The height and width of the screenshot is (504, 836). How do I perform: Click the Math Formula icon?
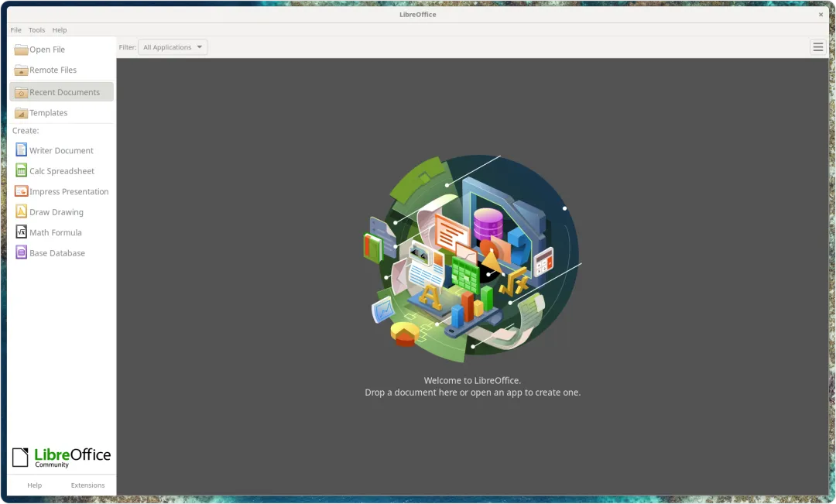coord(21,232)
